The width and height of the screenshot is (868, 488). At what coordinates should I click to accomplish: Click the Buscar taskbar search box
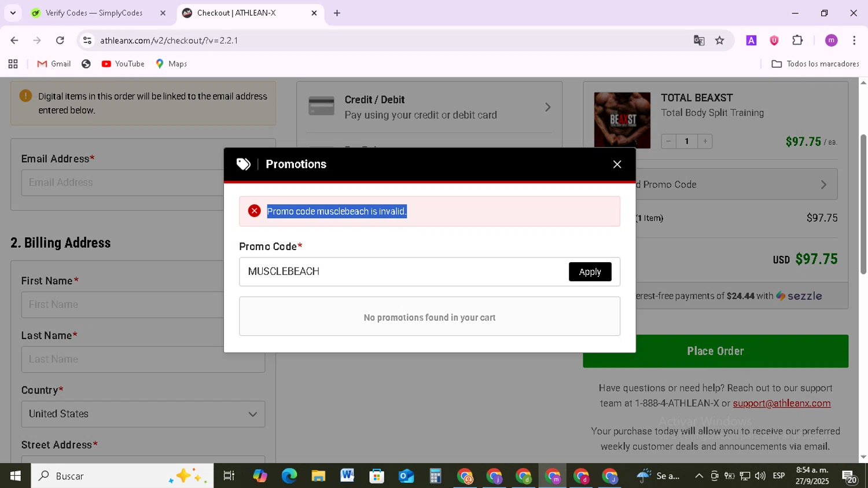122,476
